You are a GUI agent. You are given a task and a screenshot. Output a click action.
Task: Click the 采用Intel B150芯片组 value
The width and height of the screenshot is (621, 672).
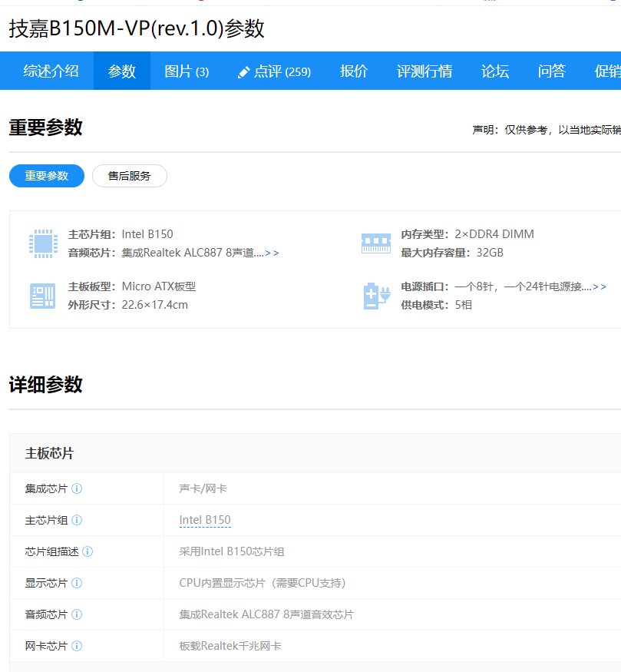pyautogui.click(x=232, y=551)
